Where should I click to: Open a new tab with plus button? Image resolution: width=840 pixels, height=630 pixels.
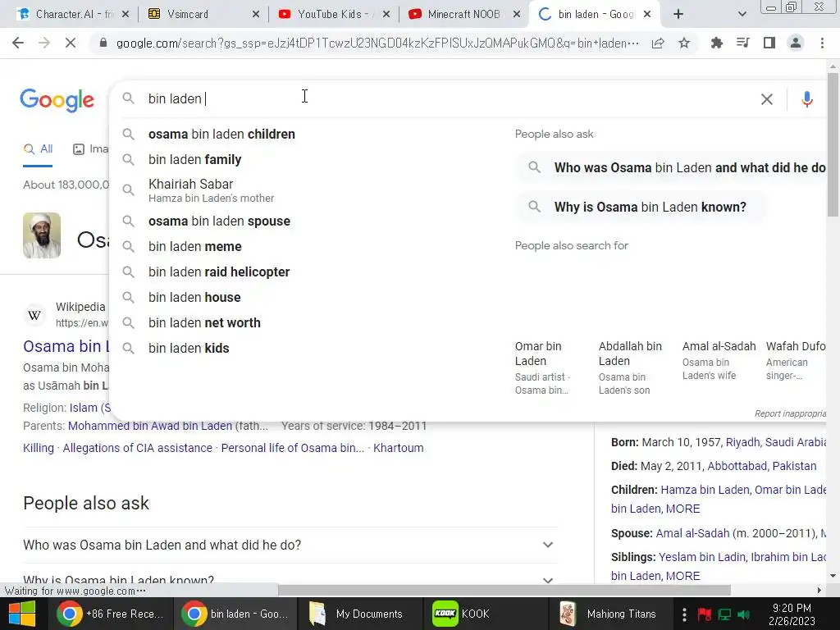678,15
